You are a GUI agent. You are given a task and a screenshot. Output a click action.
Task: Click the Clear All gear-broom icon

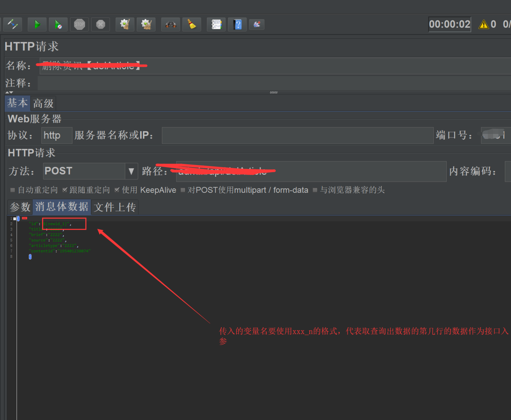click(x=146, y=24)
